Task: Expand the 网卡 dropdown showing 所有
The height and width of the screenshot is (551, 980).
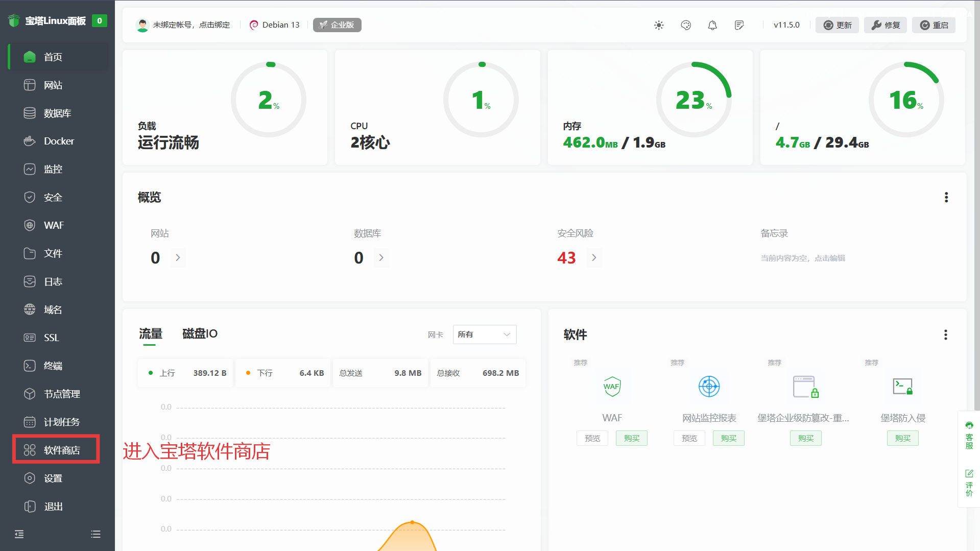Action: [484, 334]
